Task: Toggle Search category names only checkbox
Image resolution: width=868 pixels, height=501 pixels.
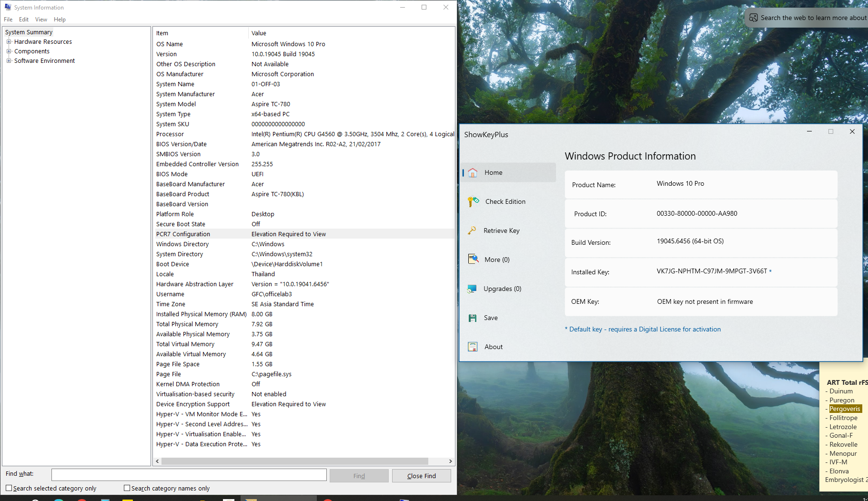Action: click(127, 488)
